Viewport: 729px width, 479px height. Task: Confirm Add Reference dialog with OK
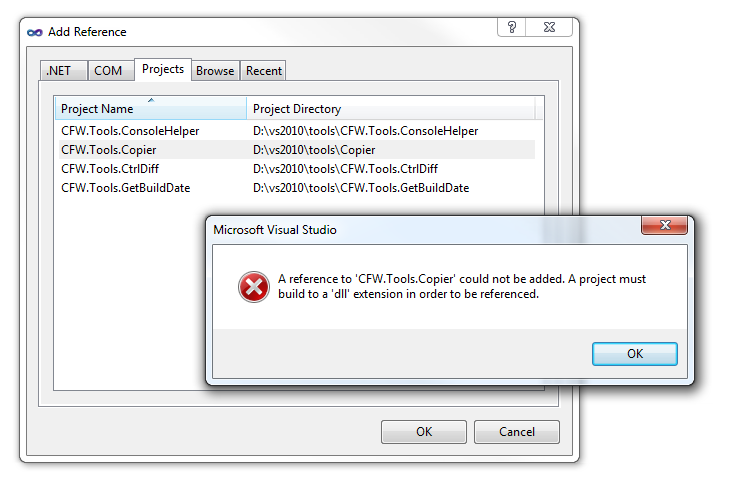click(x=424, y=432)
